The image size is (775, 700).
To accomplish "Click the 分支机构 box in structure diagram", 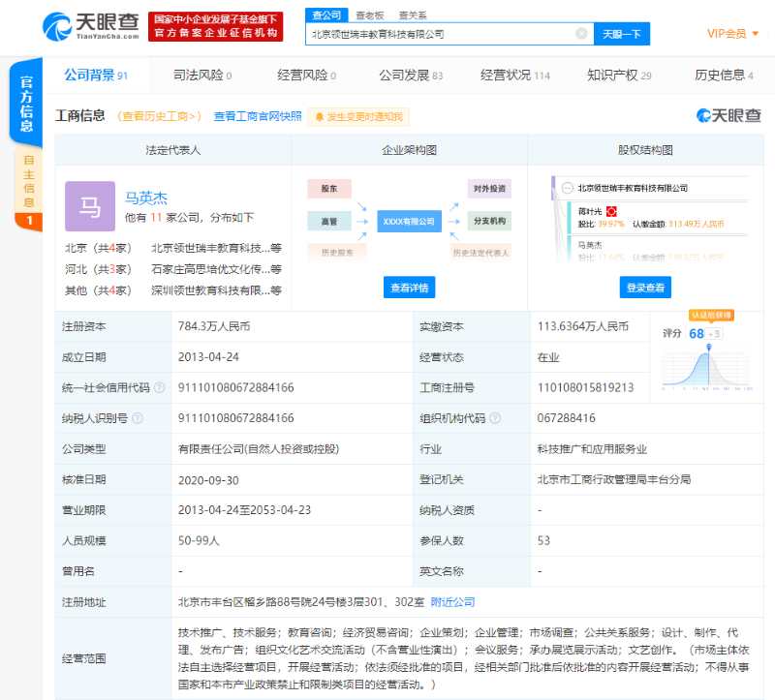I will pyautogui.click(x=489, y=221).
